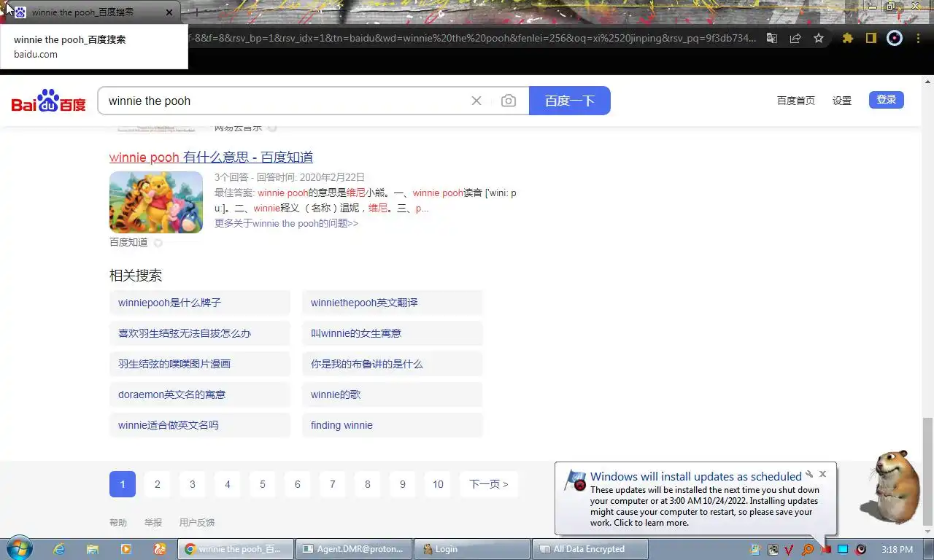Open Windows Explorer folder taskbar icon

tap(93, 549)
